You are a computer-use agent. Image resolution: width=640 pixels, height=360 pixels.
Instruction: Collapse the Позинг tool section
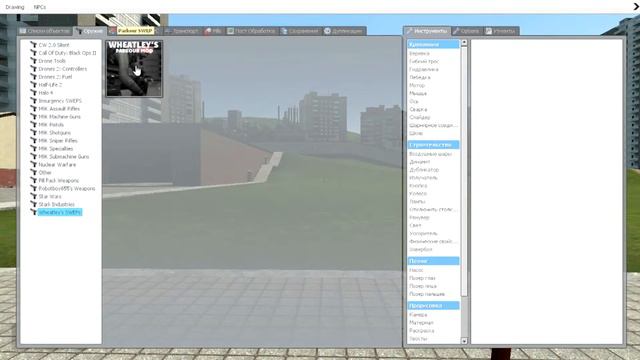tap(433, 261)
